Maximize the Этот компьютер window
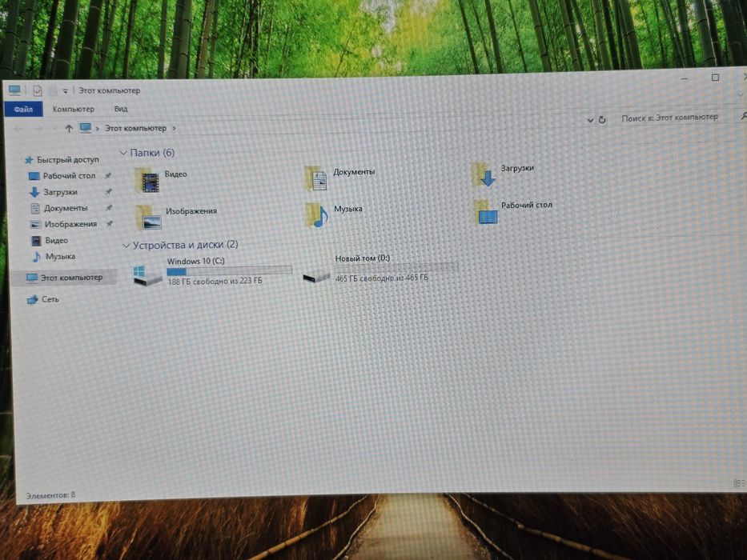747x560 pixels. [x=715, y=77]
